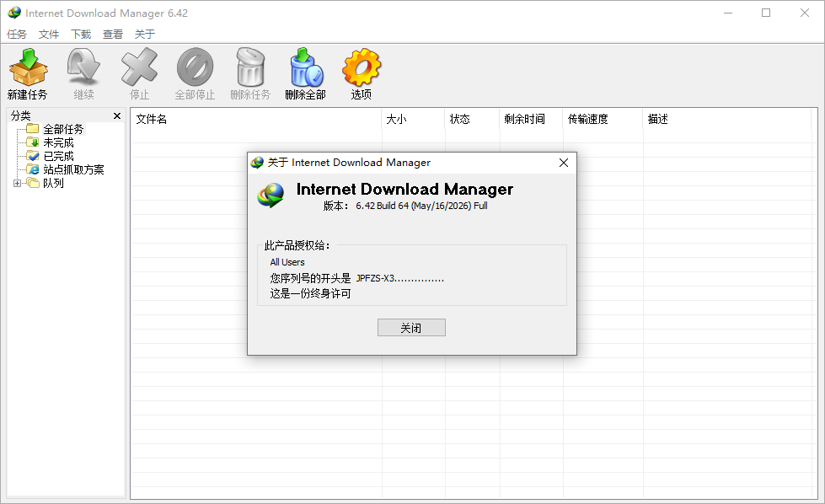Sort by 剩余时间 column header
Screen dimensions: 825x504
coord(532,119)
